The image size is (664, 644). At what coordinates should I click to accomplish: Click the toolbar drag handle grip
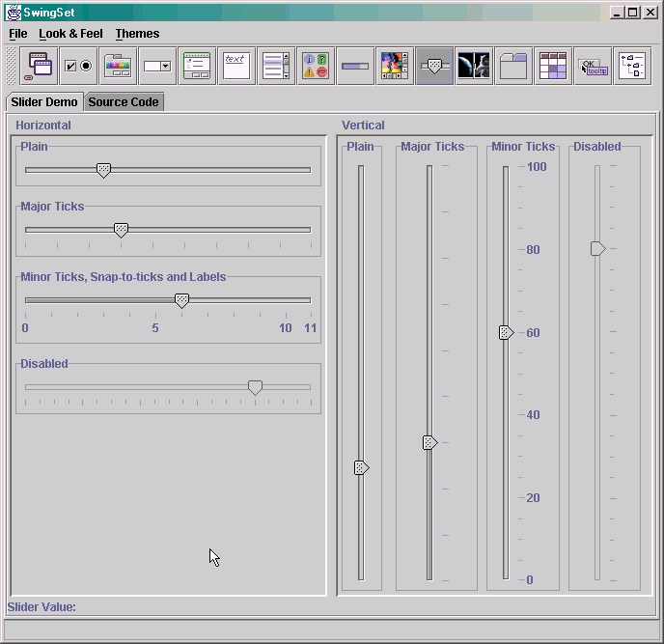pos(11,66)
